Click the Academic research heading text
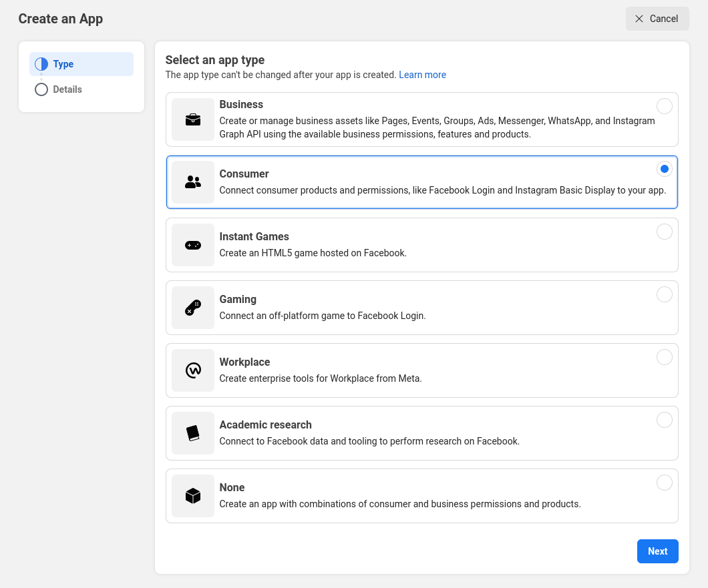Viewport: 708px width, 588px height. [x=266, y=424]
